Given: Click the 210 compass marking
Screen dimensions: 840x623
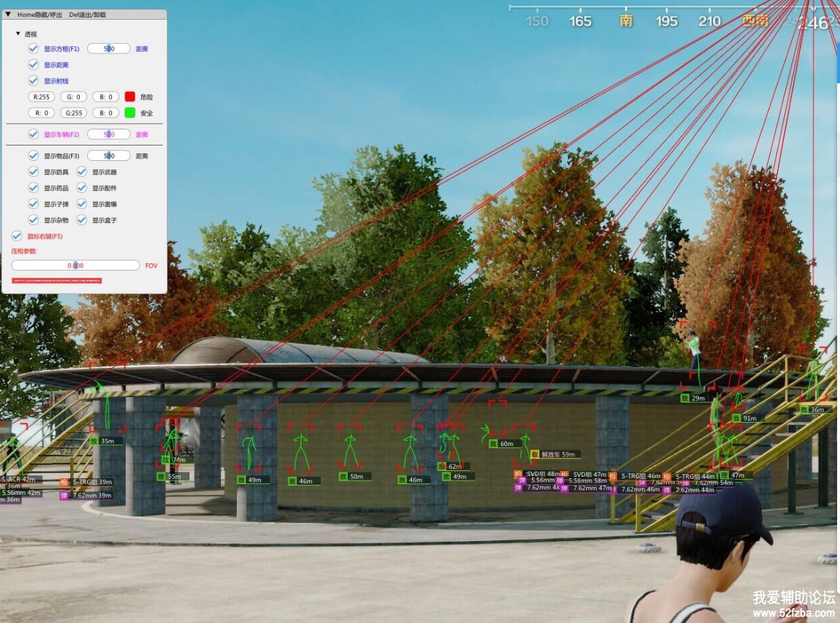Looking at the screenshot, I should point(709,21).
